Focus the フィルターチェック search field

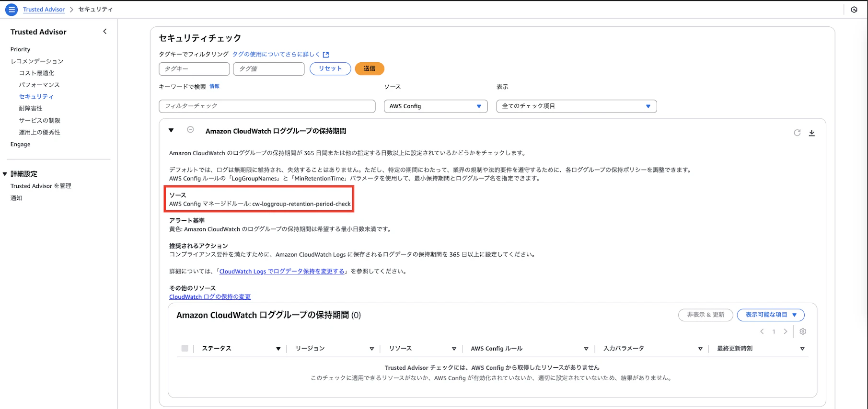267,106
